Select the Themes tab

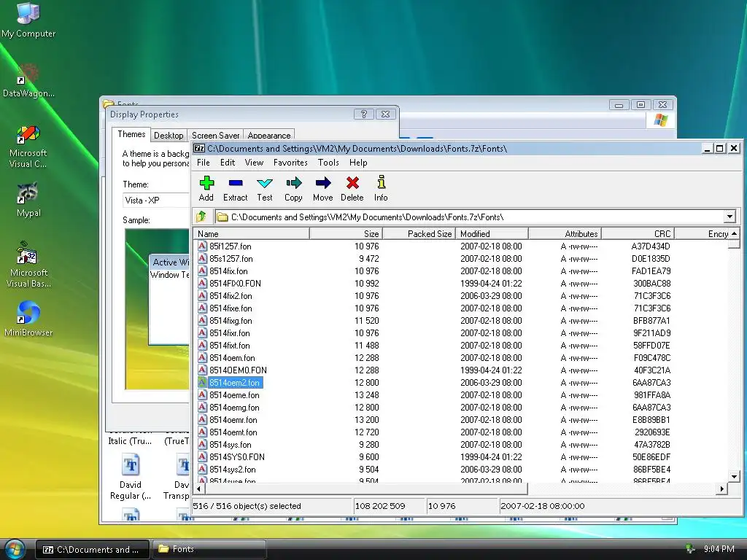[x=131, y=134]
